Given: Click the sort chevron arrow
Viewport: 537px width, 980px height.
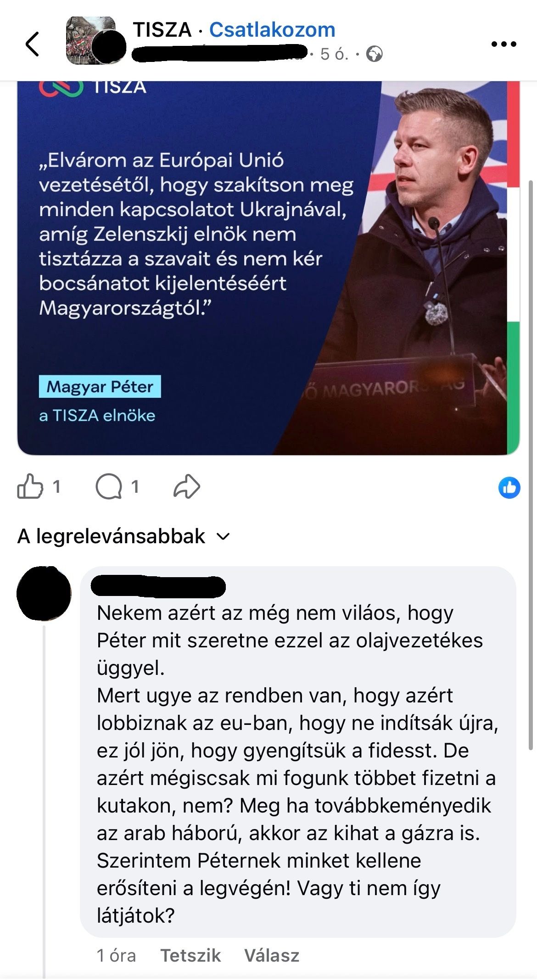Looking at the screenshot, I should [x=223, y=536].
